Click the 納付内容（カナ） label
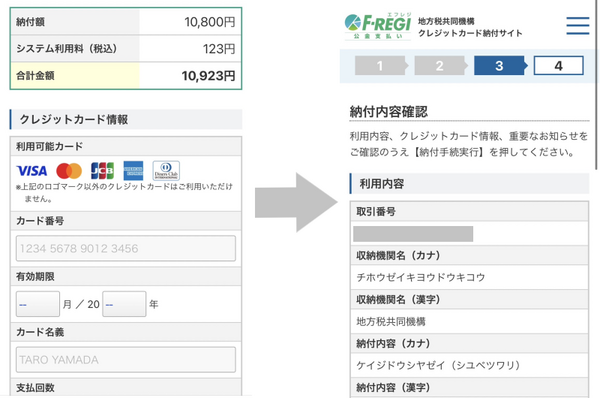 coord(393,343)
